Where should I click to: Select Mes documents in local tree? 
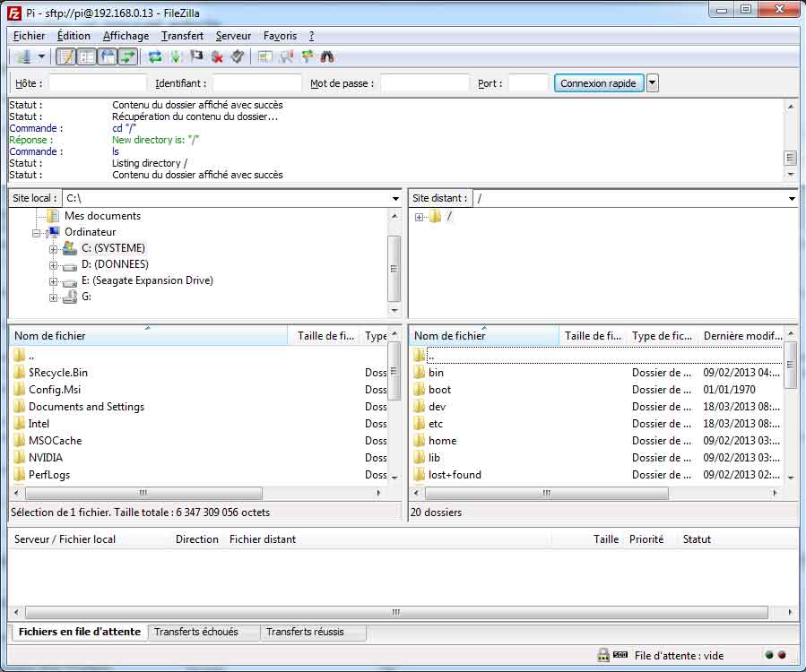pos(102,216)
